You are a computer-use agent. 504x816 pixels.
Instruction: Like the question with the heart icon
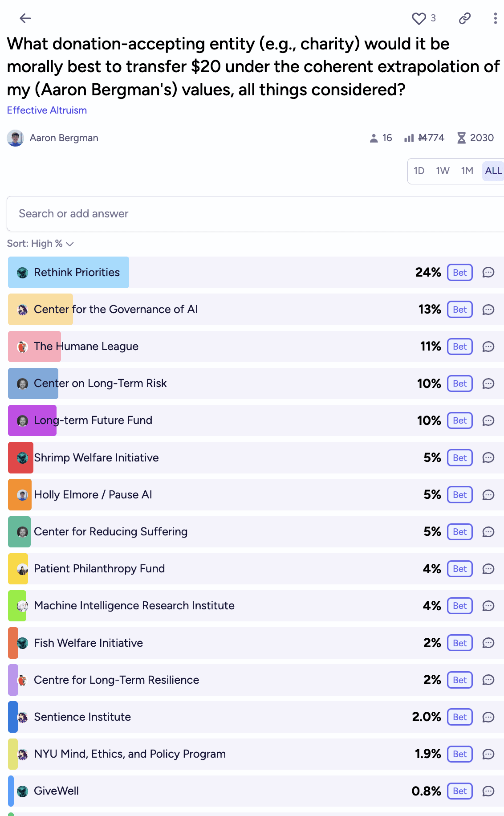(x=419, y=18)
